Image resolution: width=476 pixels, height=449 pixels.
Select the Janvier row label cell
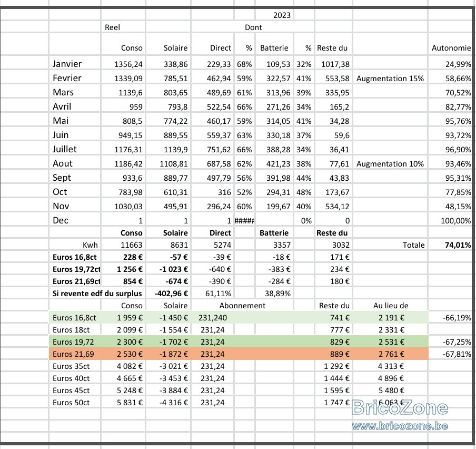75,63
